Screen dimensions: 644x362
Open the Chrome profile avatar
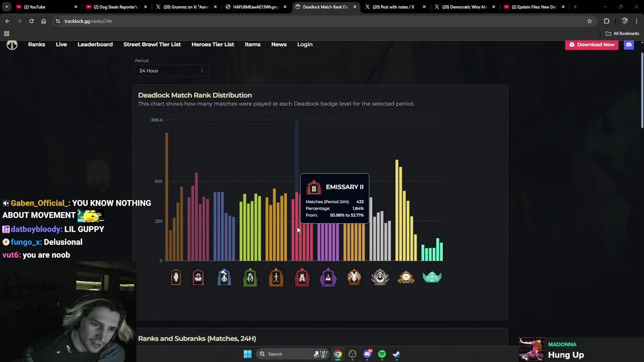tap(624, 21)
